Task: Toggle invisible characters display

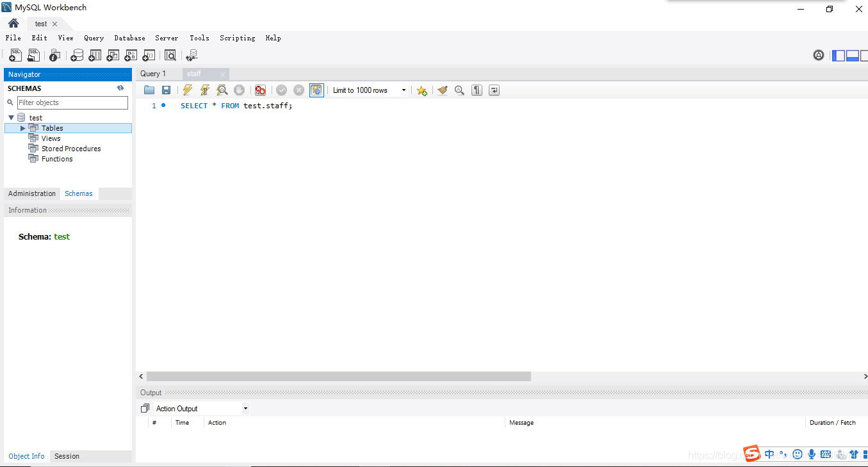Action: 477,90
